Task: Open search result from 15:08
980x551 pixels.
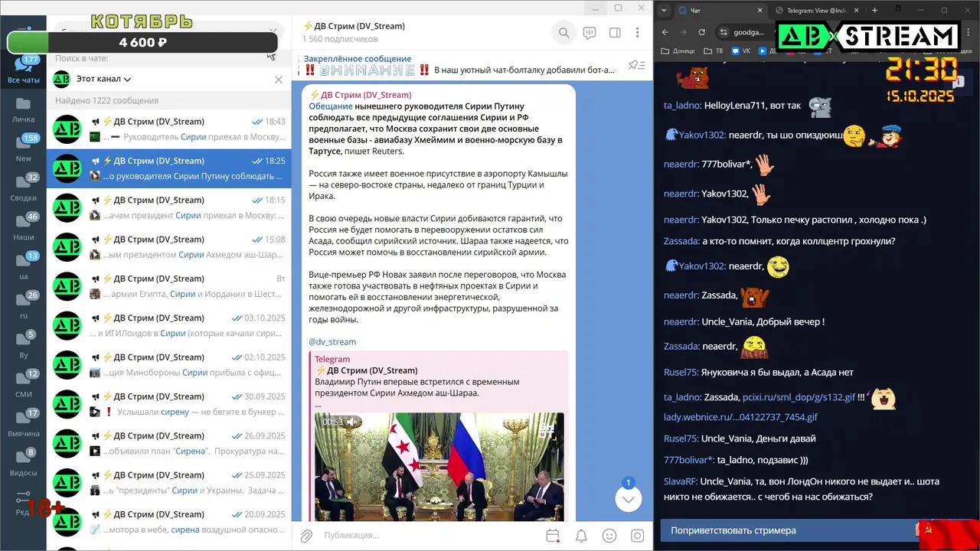Action: click(x=169, y=246)
